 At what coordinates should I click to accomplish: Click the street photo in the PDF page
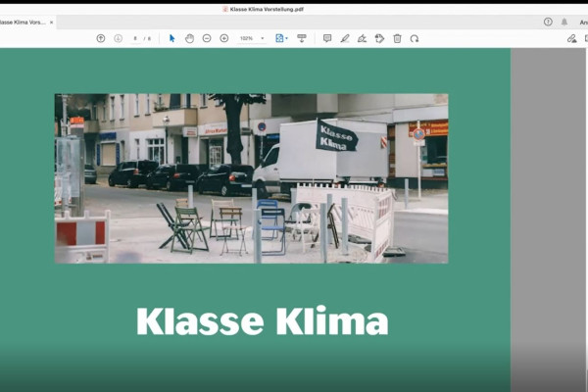[x=251, y=178]
